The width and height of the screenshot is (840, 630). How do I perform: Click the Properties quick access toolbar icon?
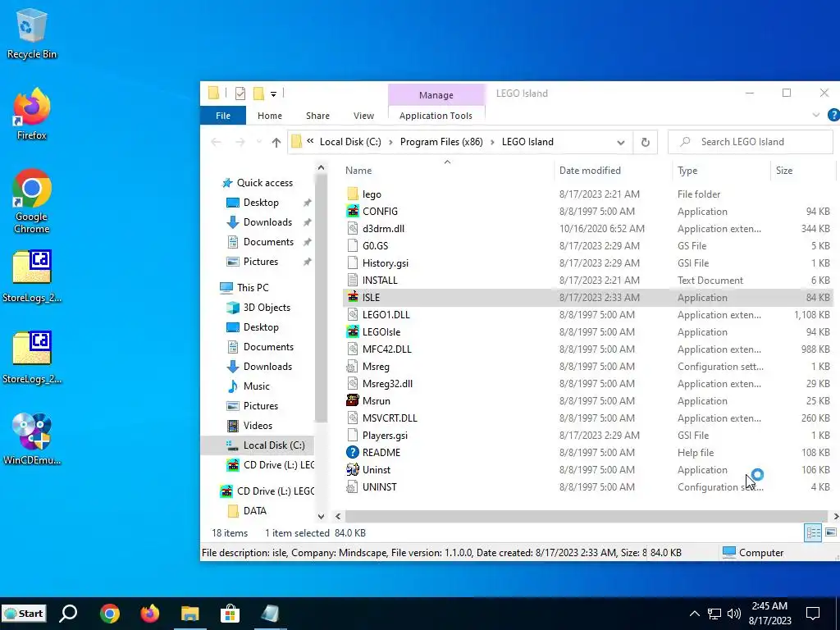(240, 94)
